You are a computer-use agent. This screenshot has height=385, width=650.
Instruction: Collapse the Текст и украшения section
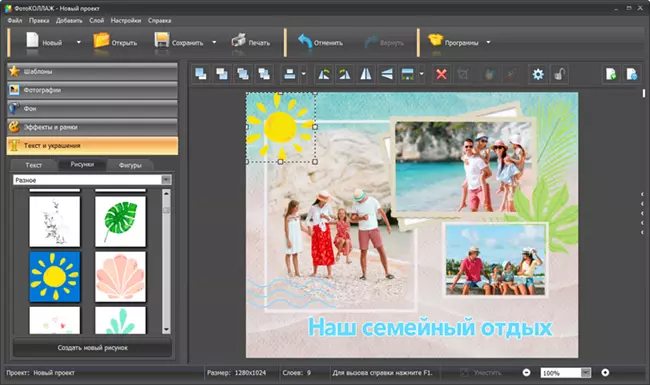pyautogui.click(x=92, y=145)
